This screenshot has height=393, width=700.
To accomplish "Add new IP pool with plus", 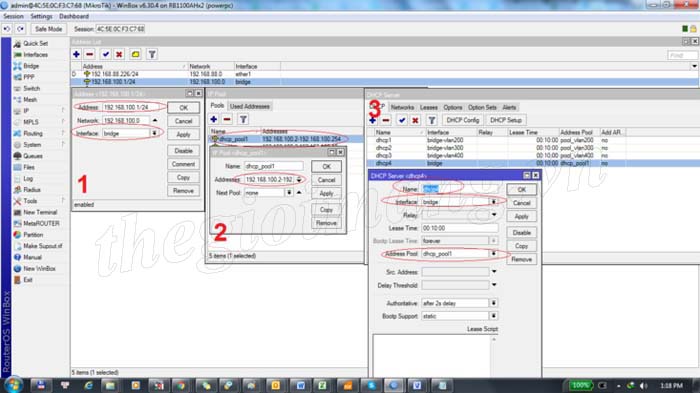I will (214, 120).
